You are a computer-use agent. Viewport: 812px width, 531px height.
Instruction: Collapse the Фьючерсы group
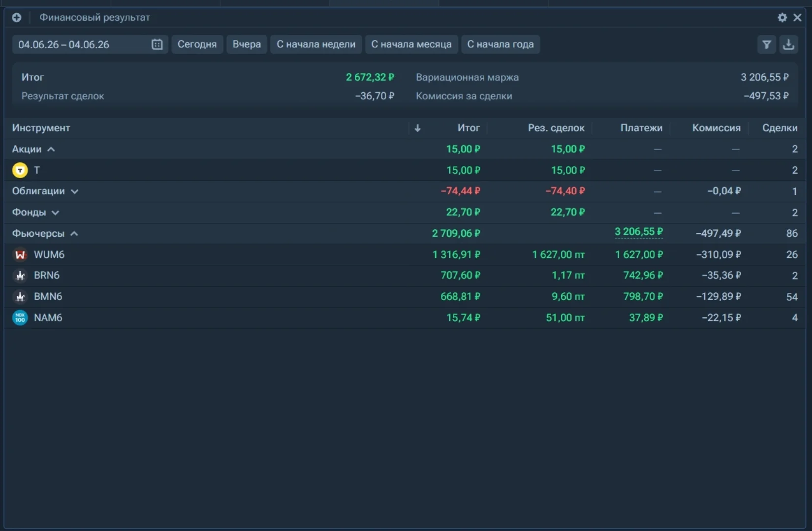(74, 233)
